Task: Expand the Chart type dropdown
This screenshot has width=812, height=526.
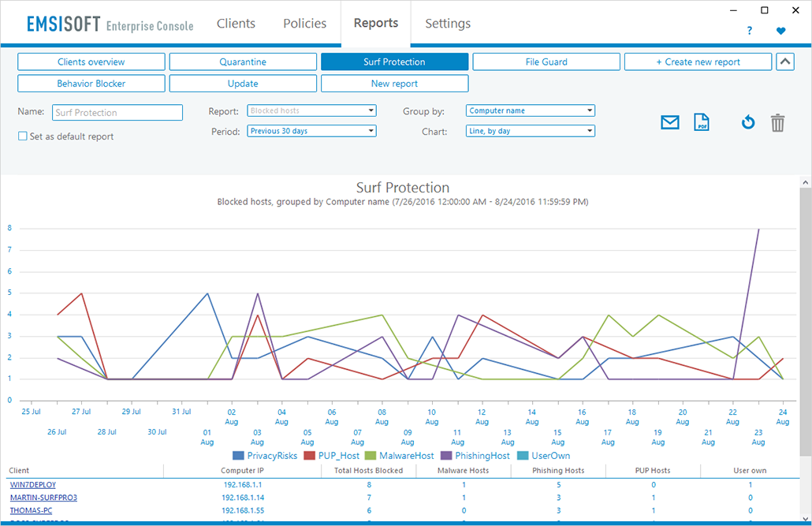Action: coord(531,131)
